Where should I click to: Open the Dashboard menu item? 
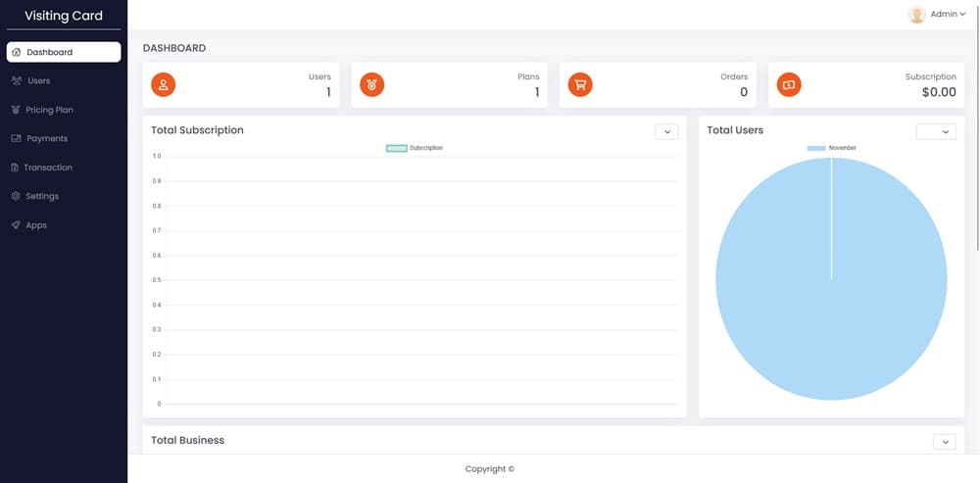coord(63,52)
